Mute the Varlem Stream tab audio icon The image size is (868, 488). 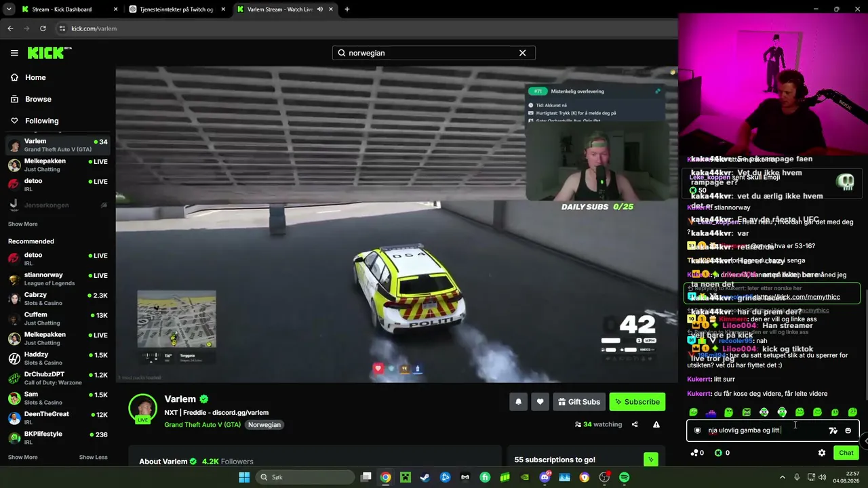(x=319, y=9)
